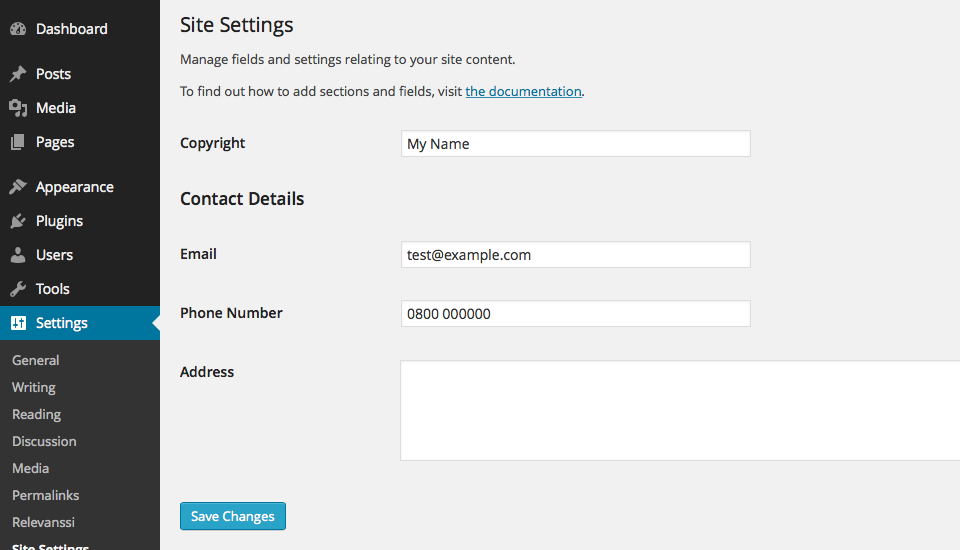Click the Users person icon
Image resolution: width=960 pixels, height=550 pixels.
[x=18, y=255]
